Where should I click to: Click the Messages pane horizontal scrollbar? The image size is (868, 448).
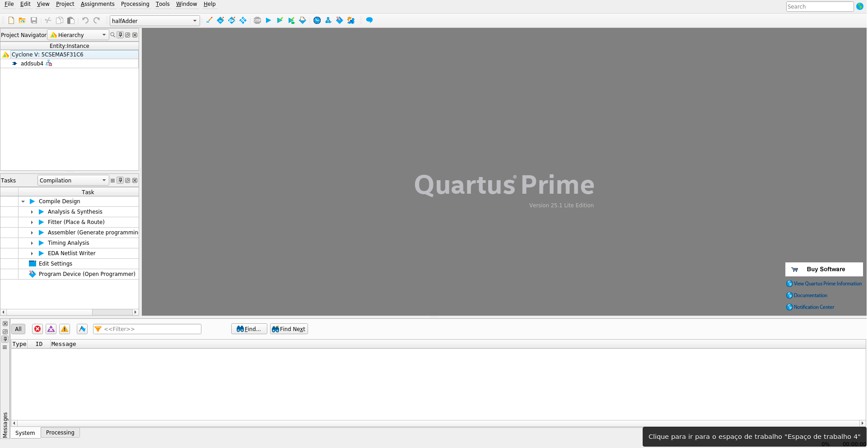[438, 423]
